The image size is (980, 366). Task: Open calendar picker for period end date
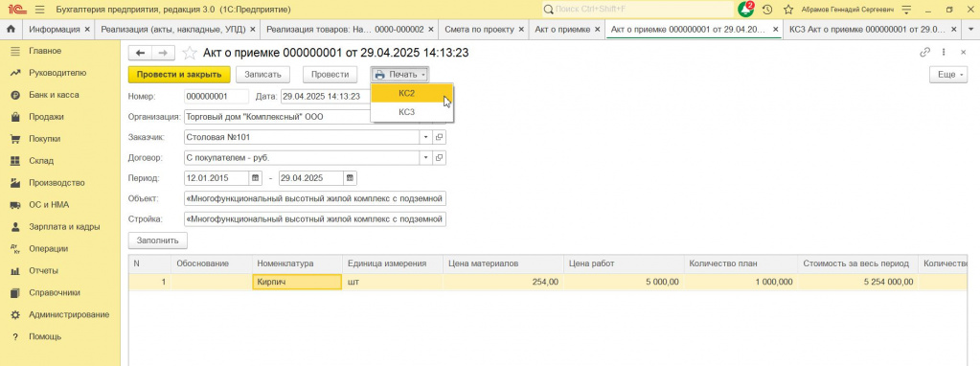coord(351,178)
